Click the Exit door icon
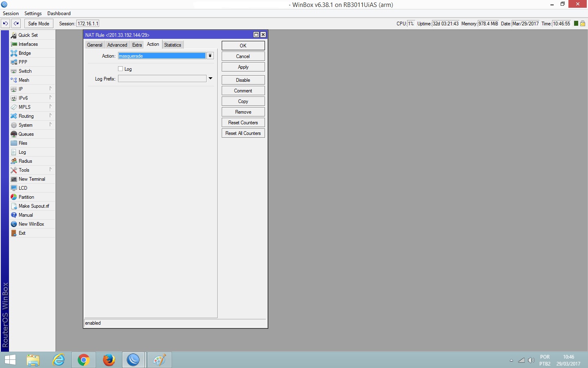588x368 pixels. tap(14, 233)
